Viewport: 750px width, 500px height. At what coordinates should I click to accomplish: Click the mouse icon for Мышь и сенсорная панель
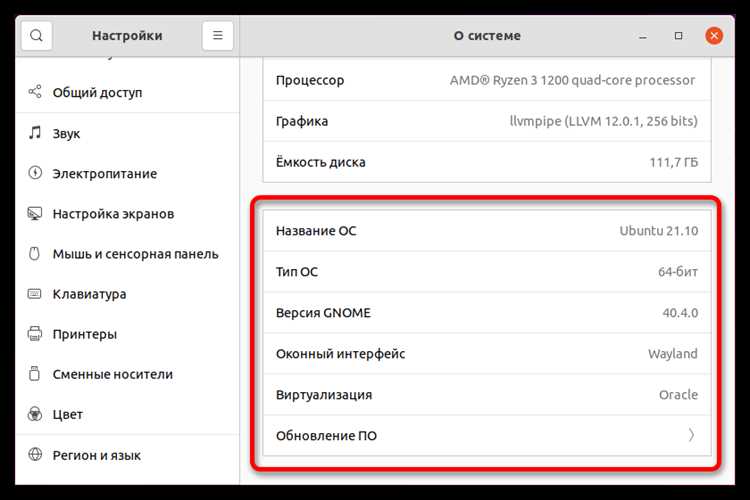click(34, 254)
